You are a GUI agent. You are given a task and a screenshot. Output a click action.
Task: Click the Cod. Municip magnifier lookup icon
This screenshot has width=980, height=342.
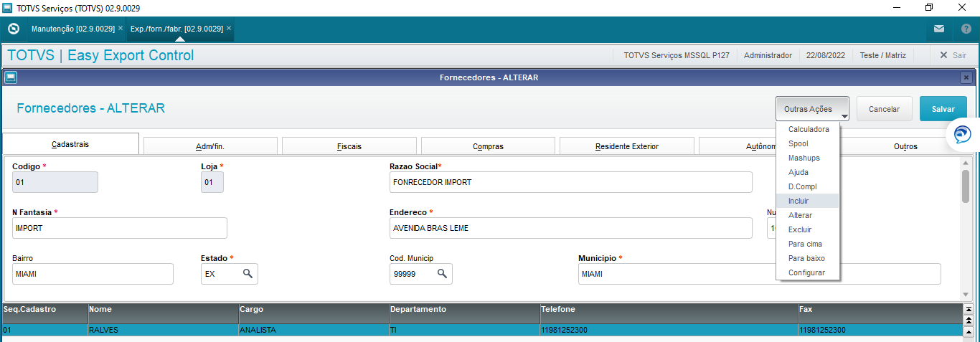442,274
